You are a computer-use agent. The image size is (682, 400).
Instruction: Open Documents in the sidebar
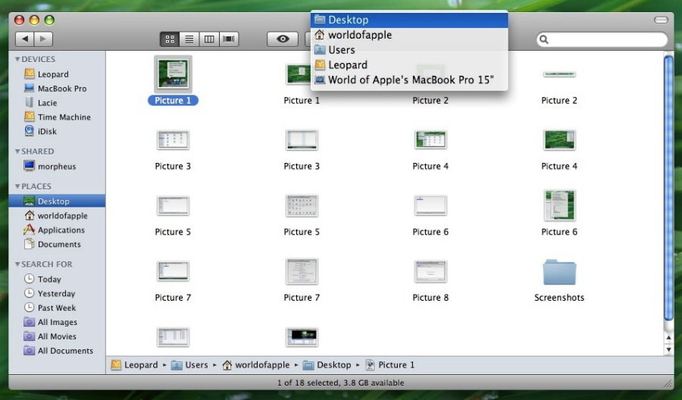click(53, 244)
